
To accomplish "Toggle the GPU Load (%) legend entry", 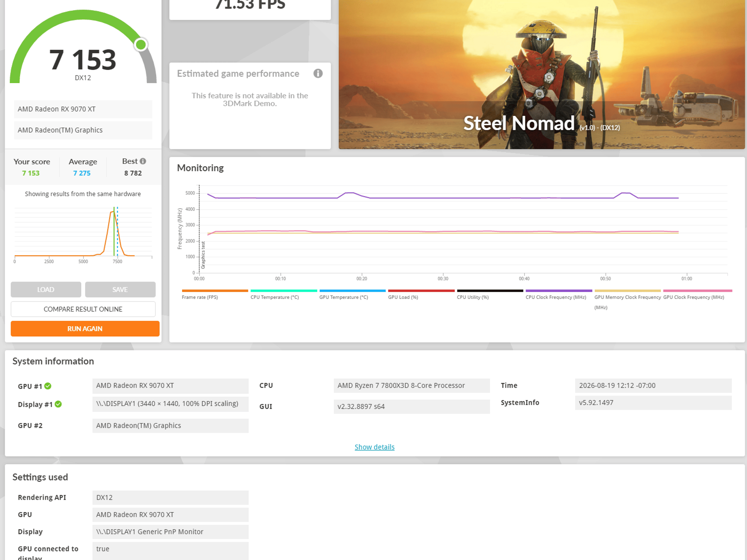I will pos(421,295).
